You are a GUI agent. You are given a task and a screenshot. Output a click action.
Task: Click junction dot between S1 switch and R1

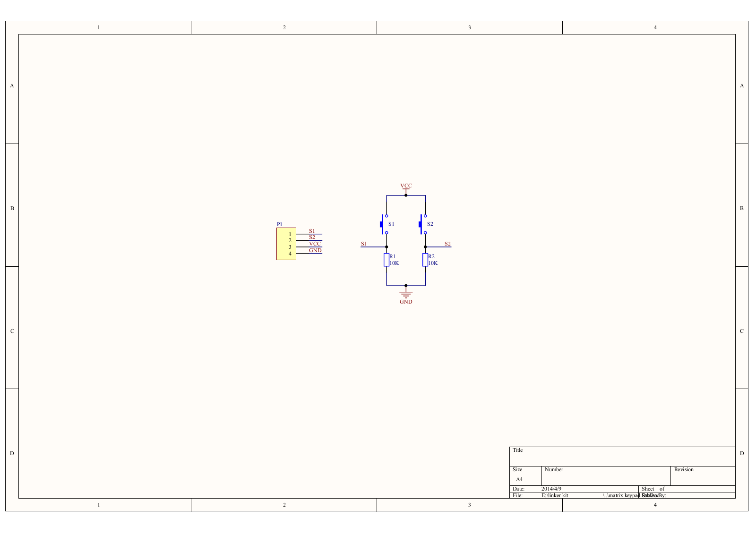pyautogui.click(x=387, y=247)
